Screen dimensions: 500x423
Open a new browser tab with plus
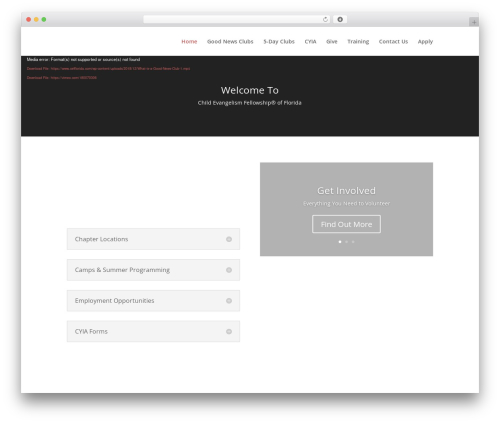point(474,22)
